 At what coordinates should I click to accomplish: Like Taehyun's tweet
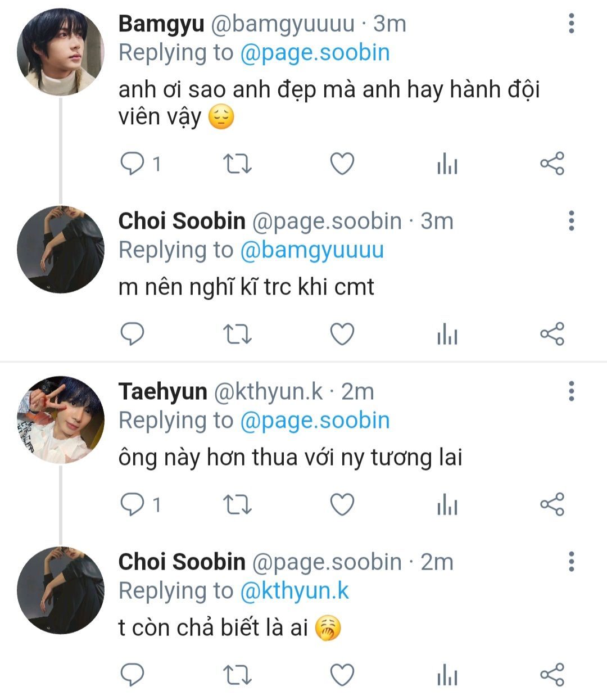(x=342, y=504)
